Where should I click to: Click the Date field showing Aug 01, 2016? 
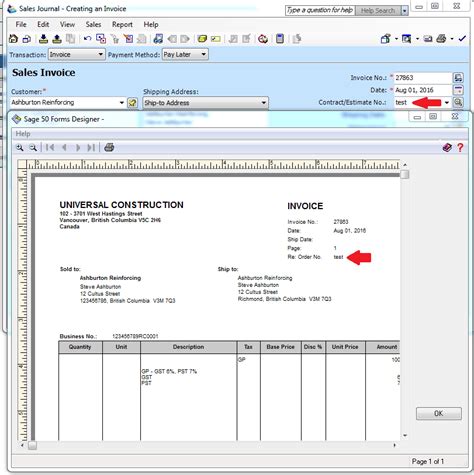423,90
